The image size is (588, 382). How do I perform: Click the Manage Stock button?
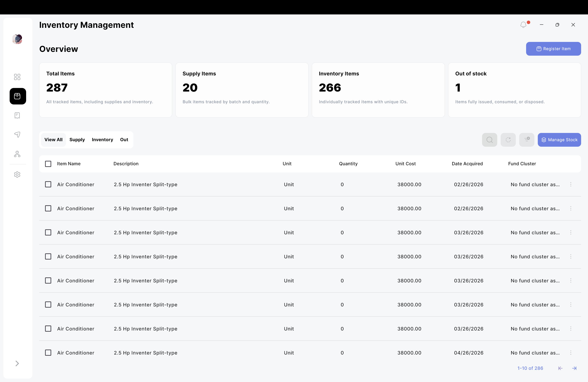(559, 140)
